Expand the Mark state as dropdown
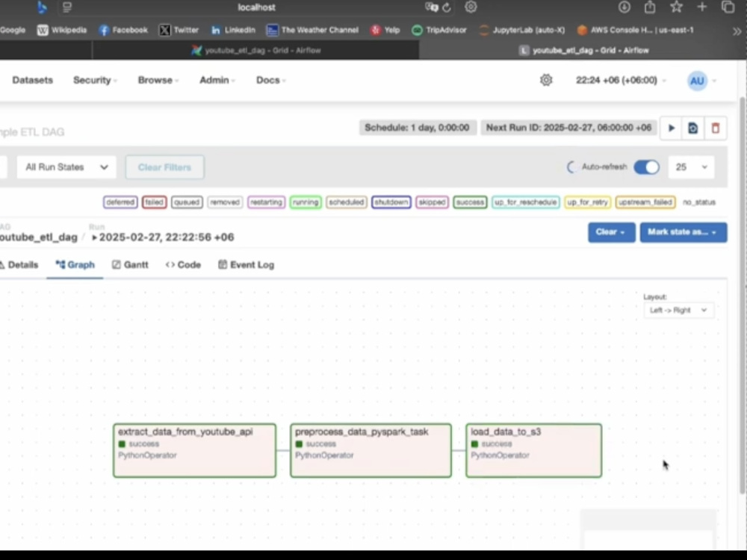The height and width of the screenshot is (560, 747). point(684,232)
